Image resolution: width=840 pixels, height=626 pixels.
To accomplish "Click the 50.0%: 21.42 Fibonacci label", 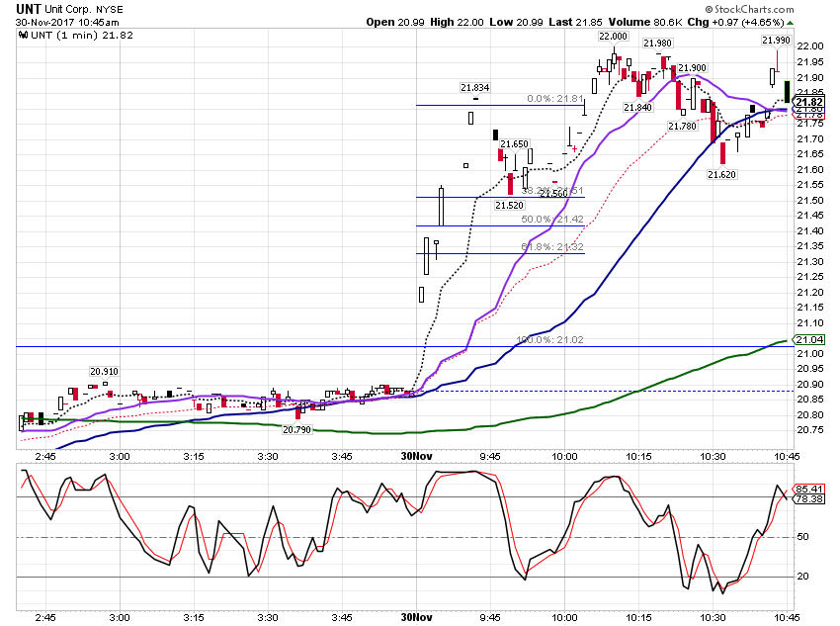I will pyautogui.click(x=552, y=220).
